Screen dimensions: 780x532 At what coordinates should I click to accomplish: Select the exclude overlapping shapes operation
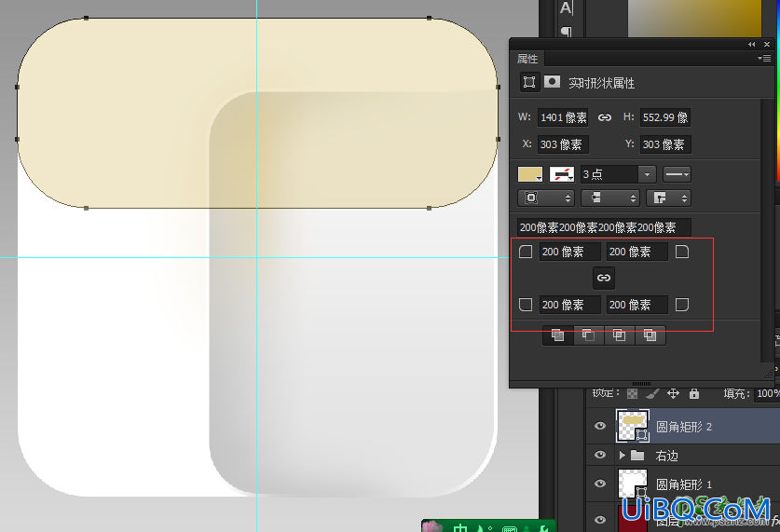pos(650,335)
